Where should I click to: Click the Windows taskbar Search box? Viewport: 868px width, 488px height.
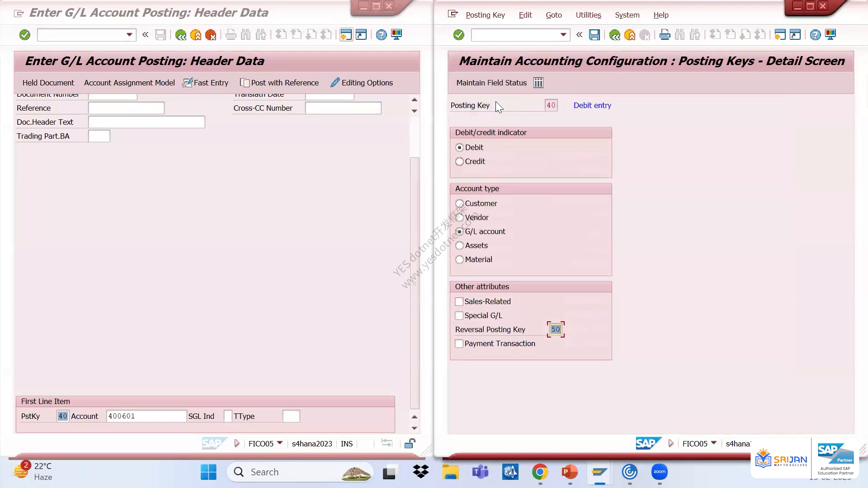[x=300, y=472]
